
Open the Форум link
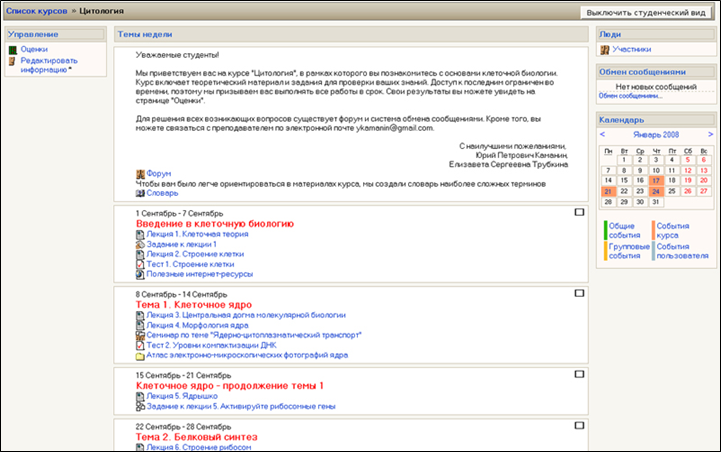point(159,174)
